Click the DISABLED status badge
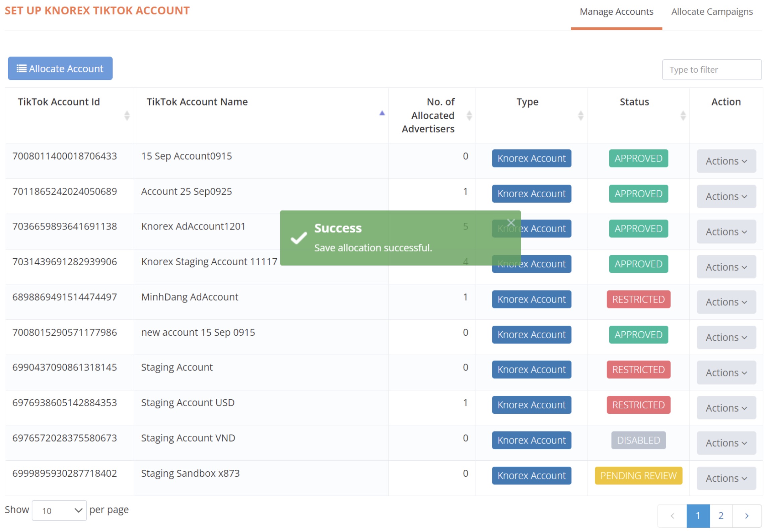 coord(638,441)
